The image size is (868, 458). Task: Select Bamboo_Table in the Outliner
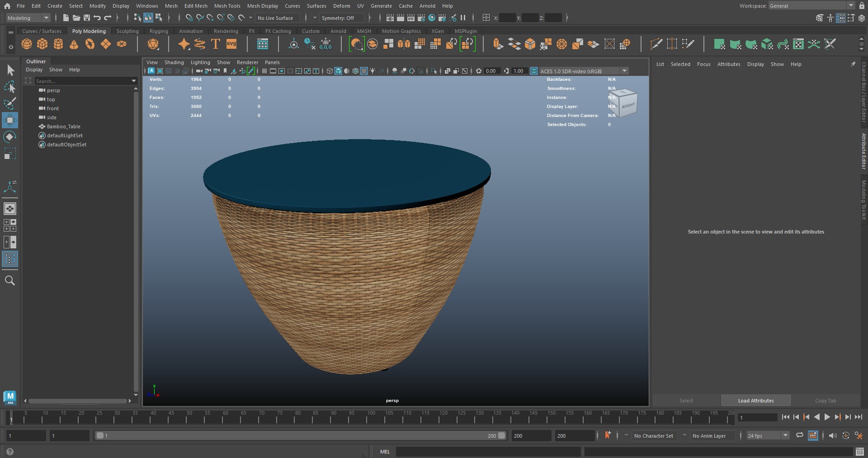pyautogui.click(x=63, y=126)
